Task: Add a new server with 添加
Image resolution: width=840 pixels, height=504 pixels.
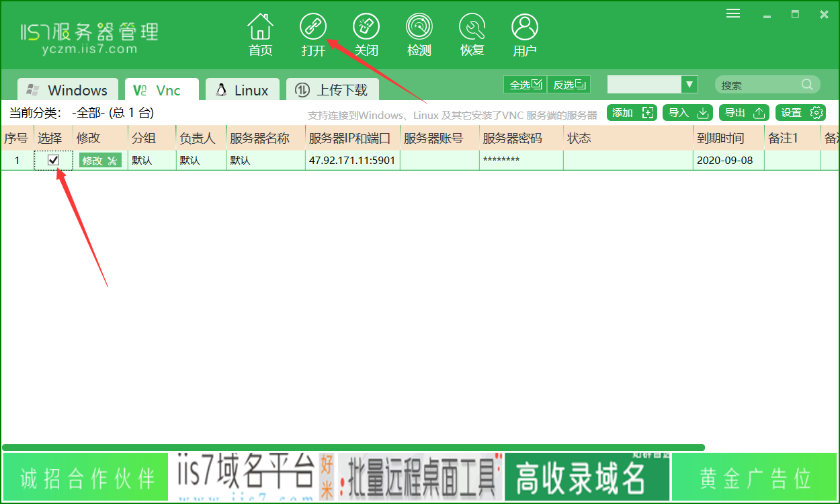Action: tap(632, 113)
